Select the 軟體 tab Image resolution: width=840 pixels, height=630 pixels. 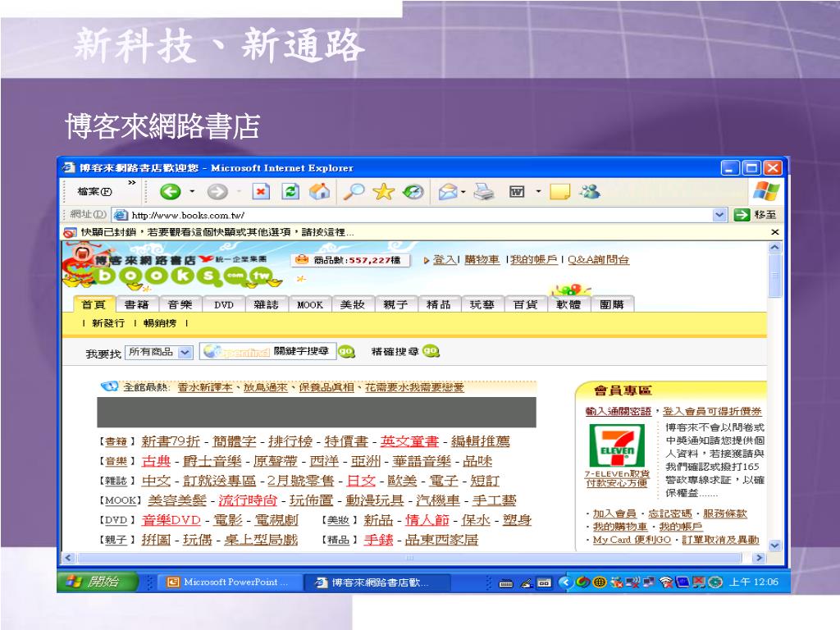[x=568, y=304]
